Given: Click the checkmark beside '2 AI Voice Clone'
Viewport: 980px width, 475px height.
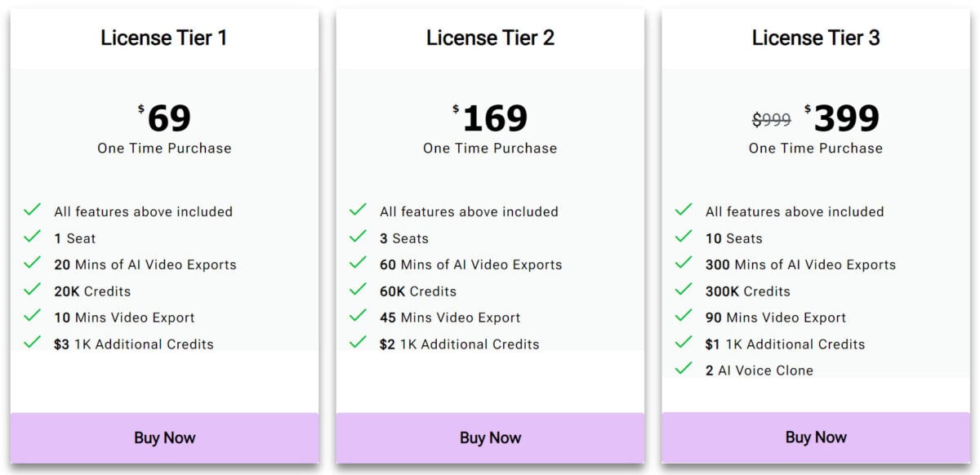Looking at the screenshot, I should coord(684,370).
